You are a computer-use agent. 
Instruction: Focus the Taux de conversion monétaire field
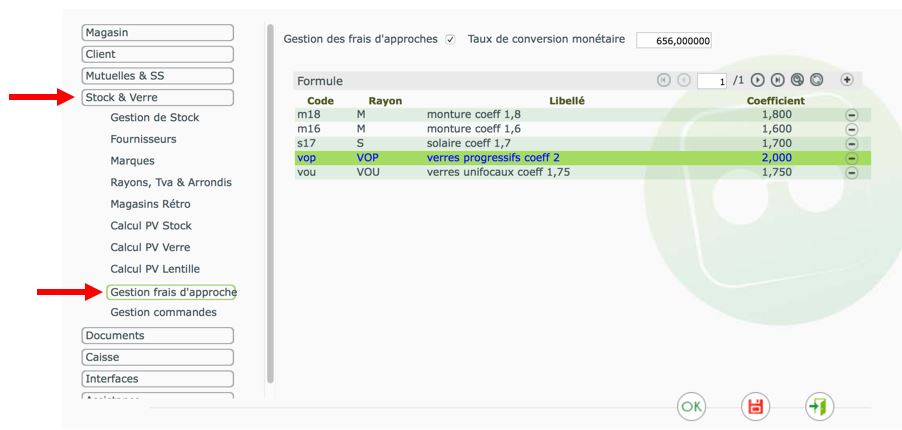click(674, 41)
